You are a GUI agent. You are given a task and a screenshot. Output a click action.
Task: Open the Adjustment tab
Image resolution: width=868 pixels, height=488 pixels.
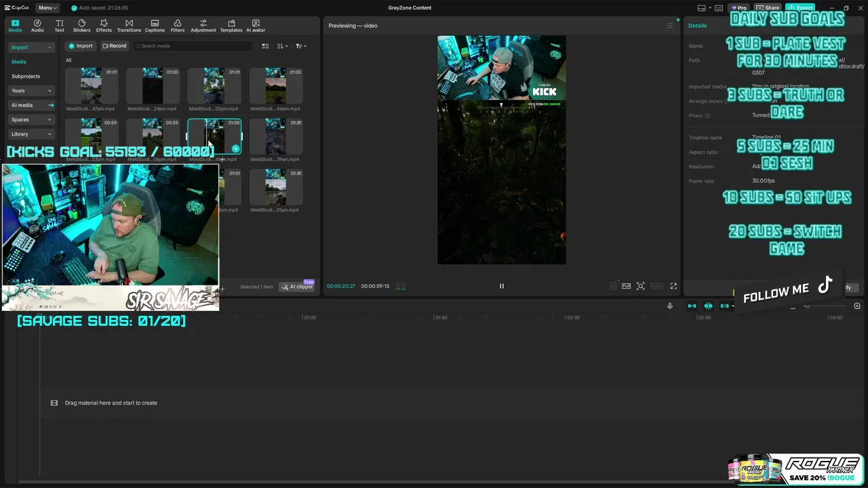click(x=203, y=26)
